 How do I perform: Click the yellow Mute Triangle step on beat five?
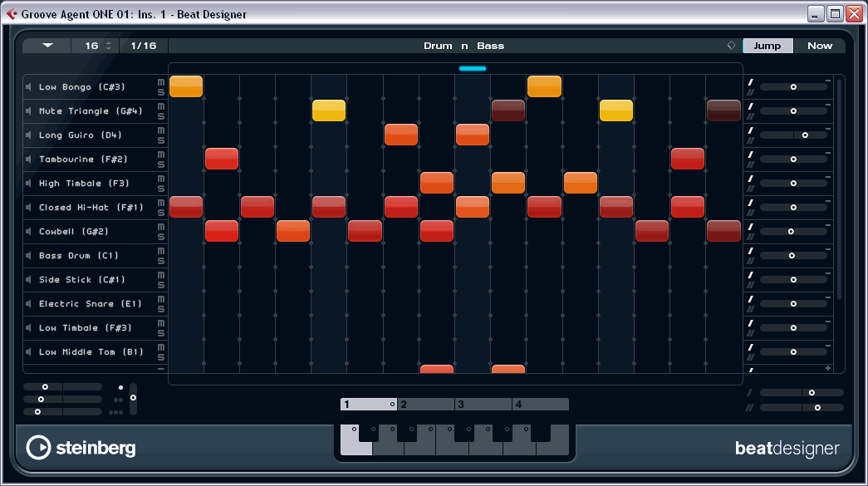click(x=329, y=110)
